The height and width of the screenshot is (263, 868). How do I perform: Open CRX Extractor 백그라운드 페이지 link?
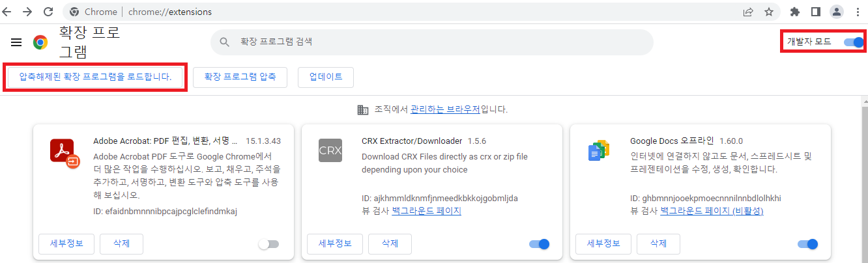click(x=427, y=211)
